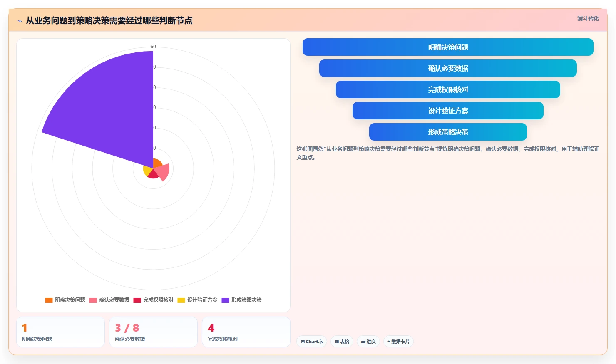The height and width of the screenshot is (364, 616).
Task: Click the axis label 60 on chart
Action: point(153,47)
